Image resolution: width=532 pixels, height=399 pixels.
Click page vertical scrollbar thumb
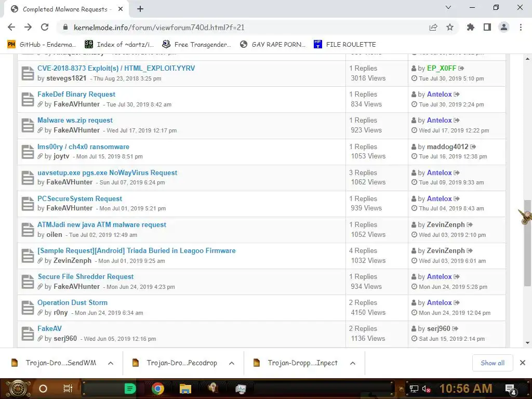click(527, 243)
